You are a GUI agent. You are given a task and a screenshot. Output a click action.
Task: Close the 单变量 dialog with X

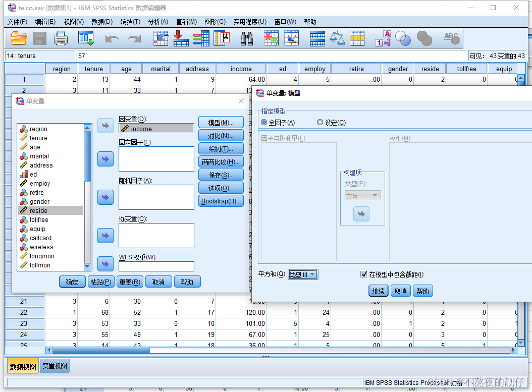pyautogui.click(x=241, y=101)
